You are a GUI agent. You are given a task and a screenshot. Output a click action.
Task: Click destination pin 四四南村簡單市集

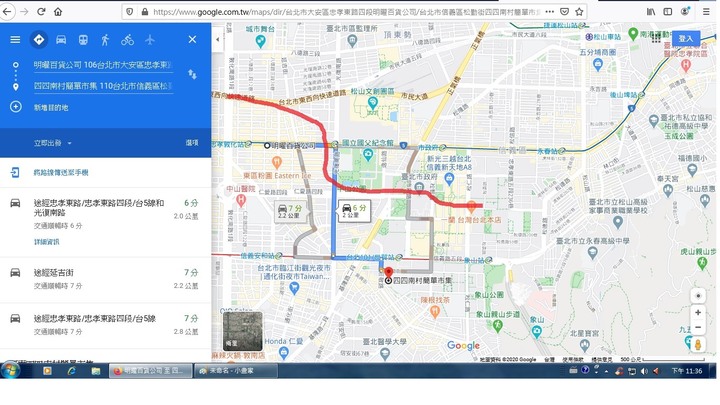(388, 274)
